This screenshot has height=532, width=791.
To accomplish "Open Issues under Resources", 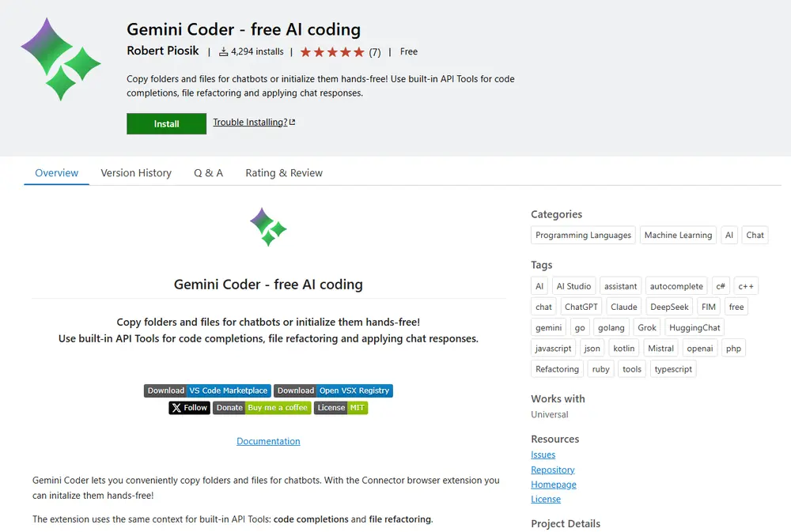I will (x=543, y=455).
